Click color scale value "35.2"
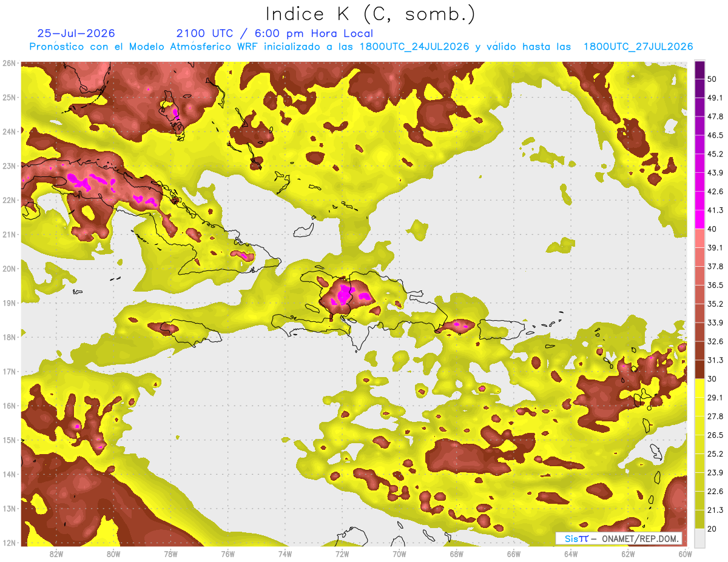Screen dimensions: 728x562 pyautogui.click(x=716, y=304)
